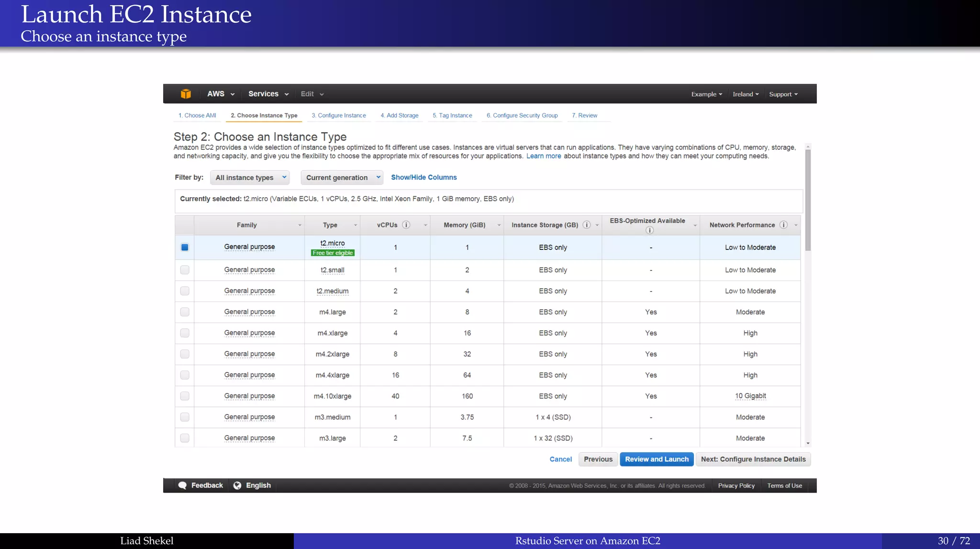Click the Cancel link
The width and height of the screenshot is (980, 549).
pos(560,459)
